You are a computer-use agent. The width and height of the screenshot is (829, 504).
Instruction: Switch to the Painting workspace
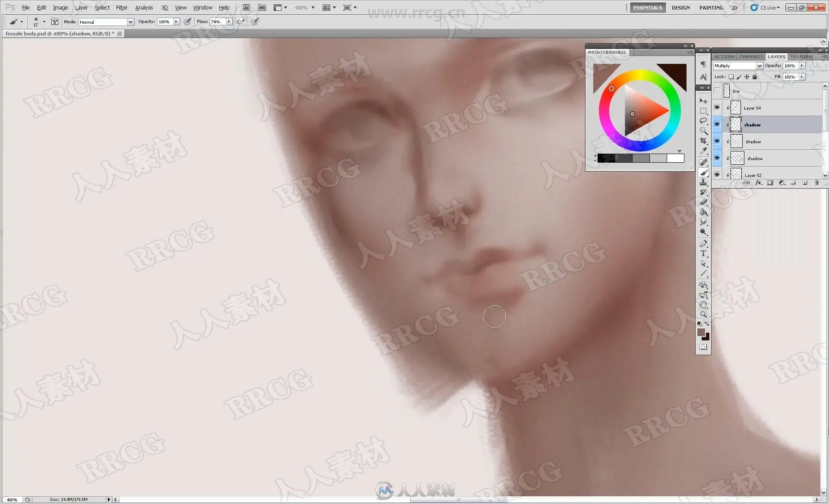pos(711,7)
